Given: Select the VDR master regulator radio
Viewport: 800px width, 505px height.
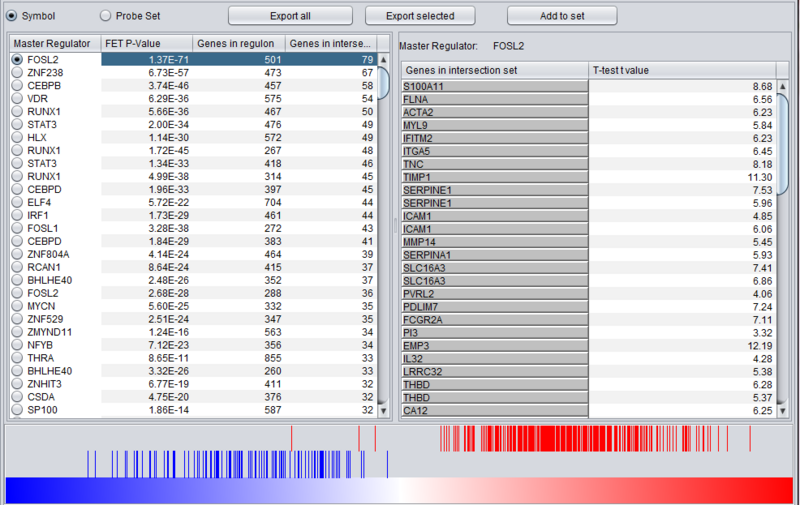Looking at the screenshot, I should pyautogui.click(x=17, y=98).
